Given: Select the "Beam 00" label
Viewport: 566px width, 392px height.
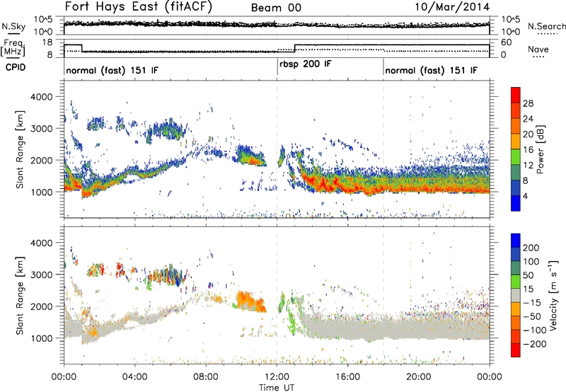Looking at the screenshot, I should [x=276, y=8].
